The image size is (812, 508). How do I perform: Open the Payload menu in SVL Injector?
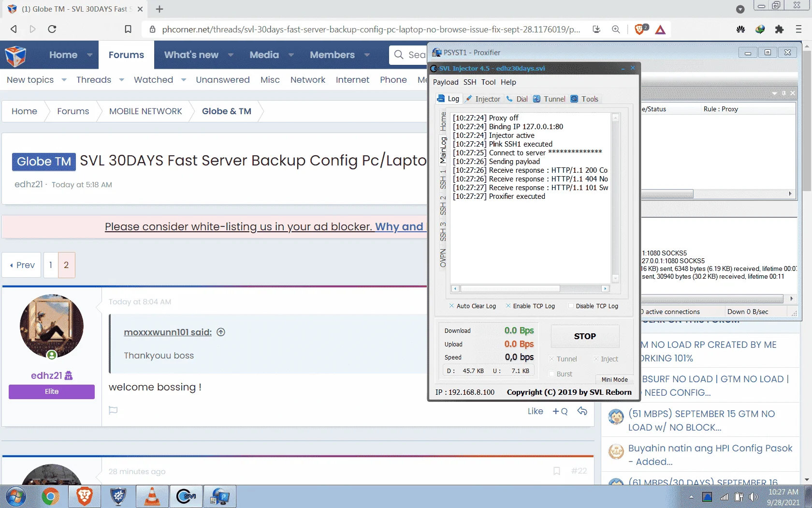coord(446,82)
